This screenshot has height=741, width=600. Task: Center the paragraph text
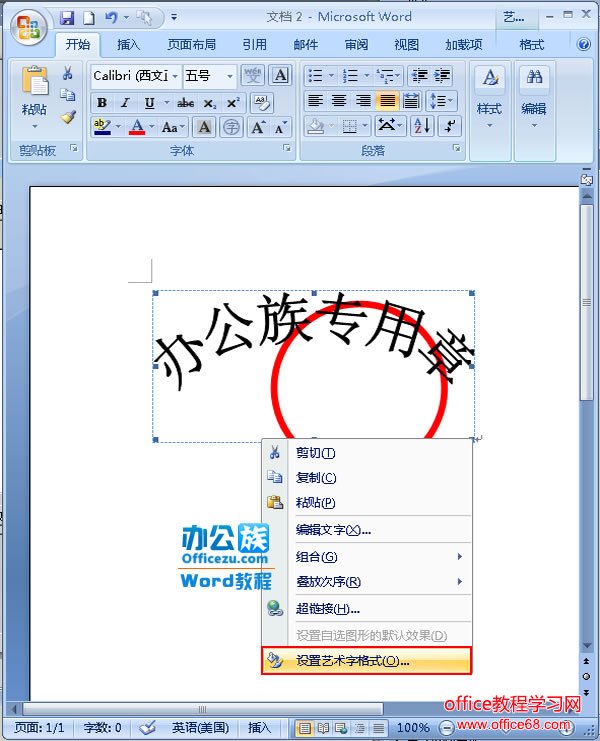point(339,101)
